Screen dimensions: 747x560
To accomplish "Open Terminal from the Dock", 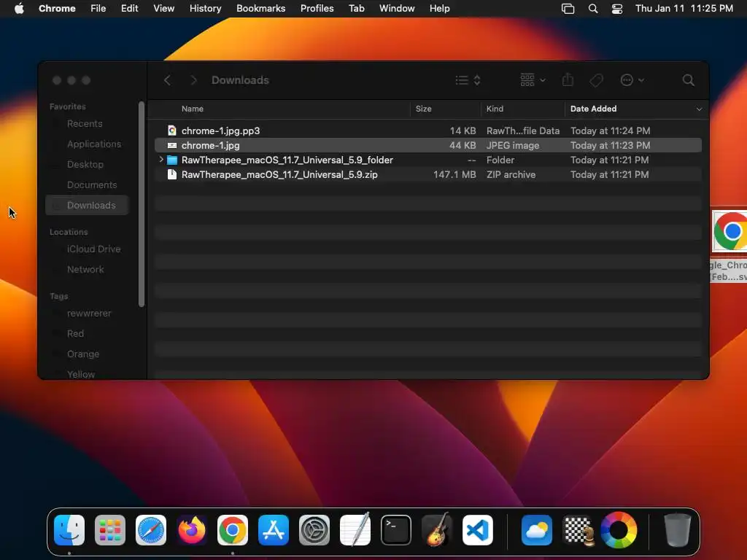I will pyautogui.click(x=396, y=530).
